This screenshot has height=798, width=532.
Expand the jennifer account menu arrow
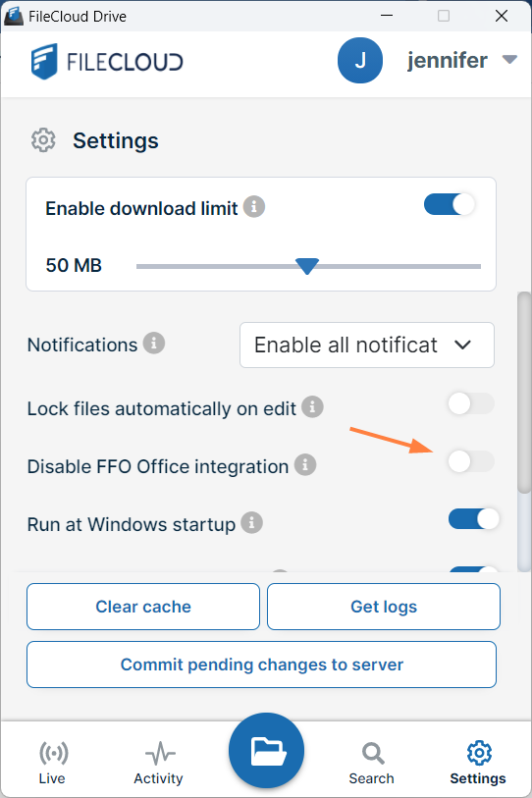(509, 60)
